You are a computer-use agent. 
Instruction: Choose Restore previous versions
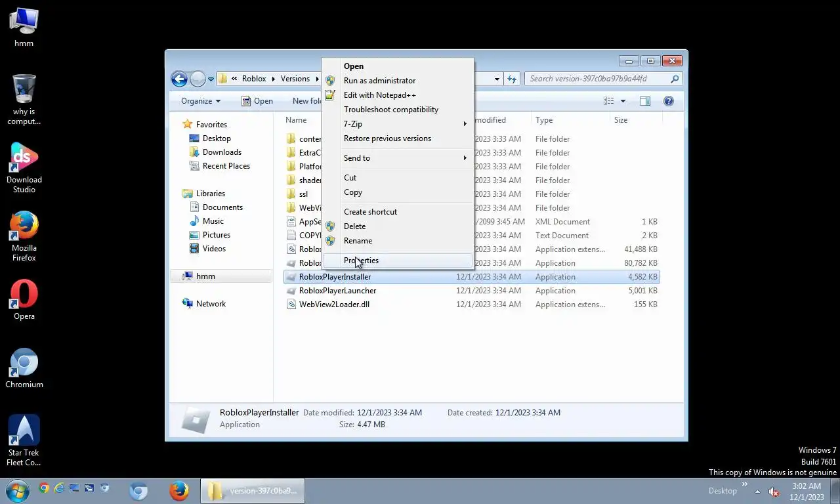[x=397, y=138]
